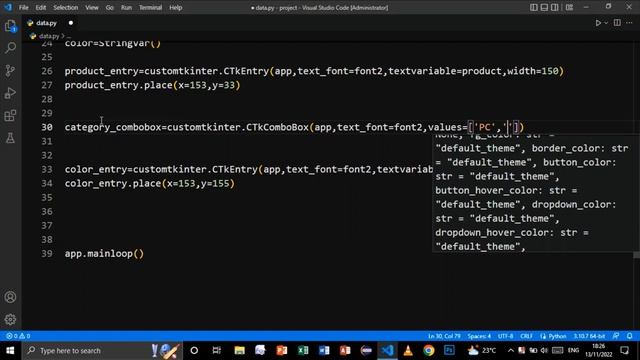The width and height of the screenshot is (640, 360).
Task: Open Customize Layout icon
Action: click(x=569, y=7)
